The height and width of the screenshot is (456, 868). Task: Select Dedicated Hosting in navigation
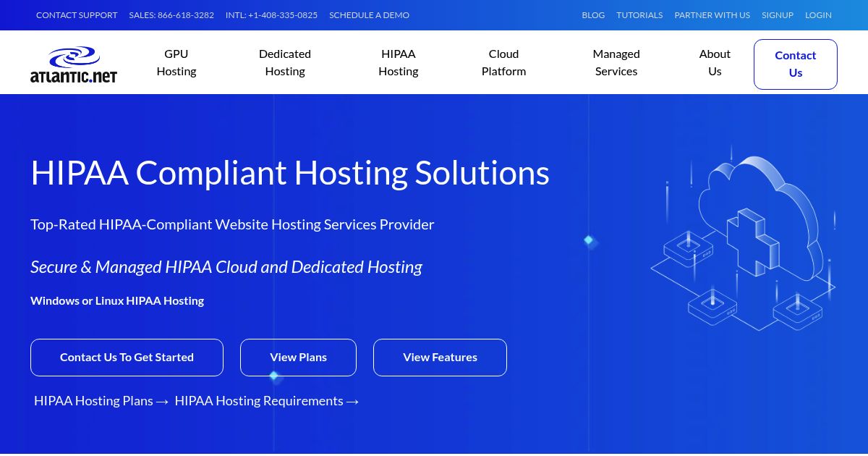285,62
